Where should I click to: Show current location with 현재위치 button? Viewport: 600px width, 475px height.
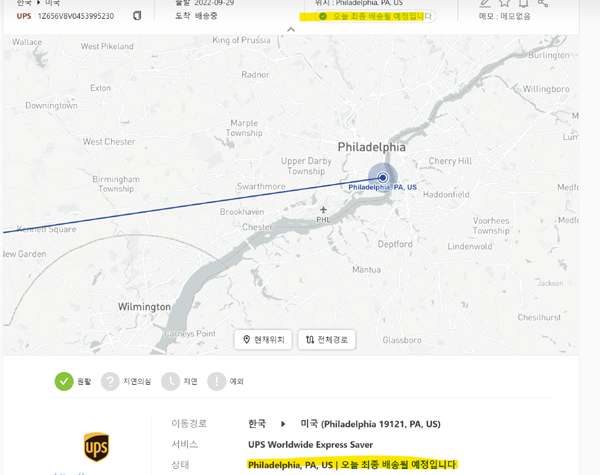pos(263,340)
